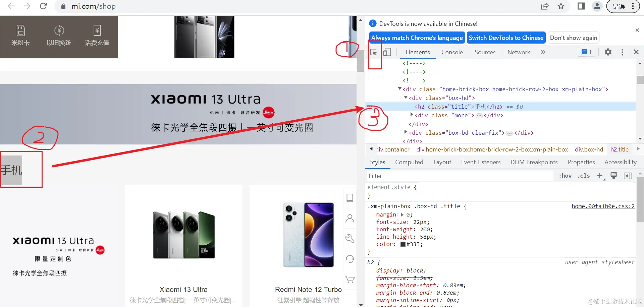Viewport: 644px width, 307px height.
Task: Open the browser side panel icon
Action: point(581,6)
